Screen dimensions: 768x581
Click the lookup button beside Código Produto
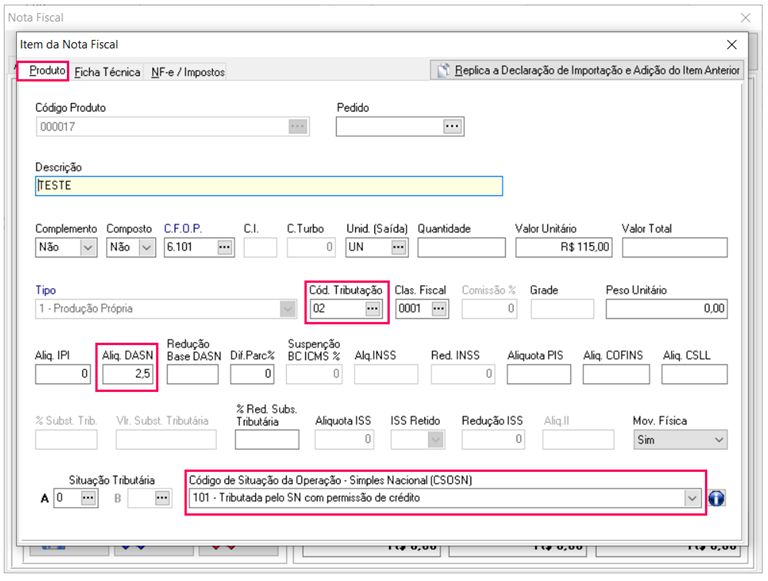(297, 127)
